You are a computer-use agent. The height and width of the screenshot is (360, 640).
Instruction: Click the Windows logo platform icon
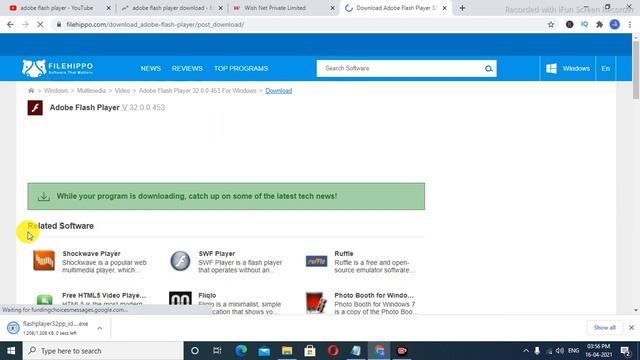pos(551,69)
